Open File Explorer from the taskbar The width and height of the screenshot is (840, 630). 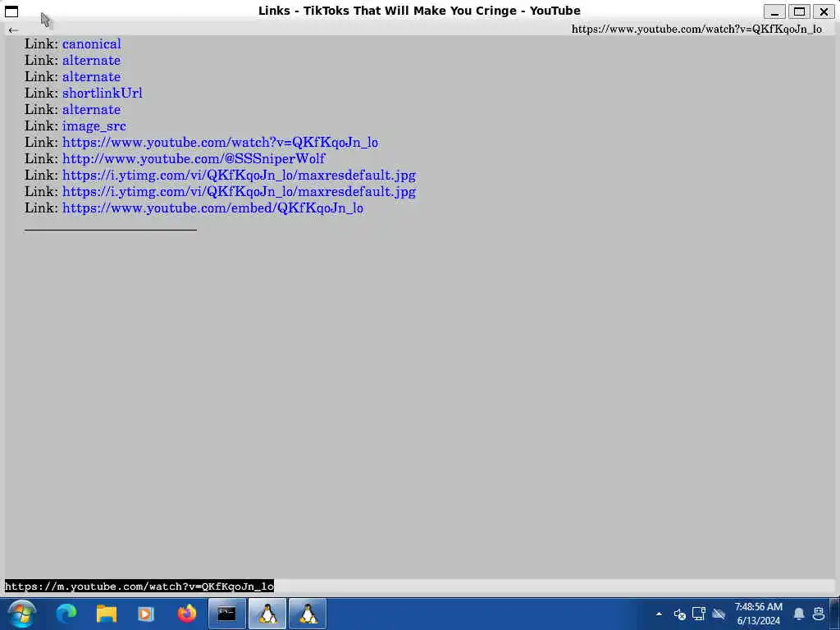point(106,614)
